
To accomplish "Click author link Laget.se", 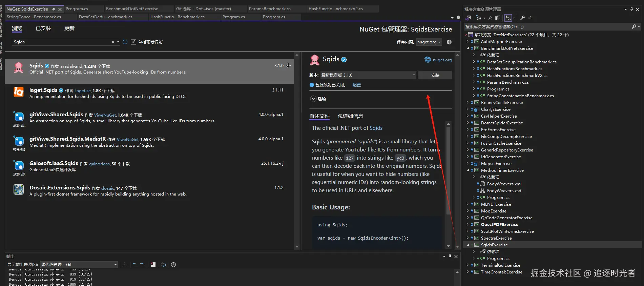I will pos(83,91).
